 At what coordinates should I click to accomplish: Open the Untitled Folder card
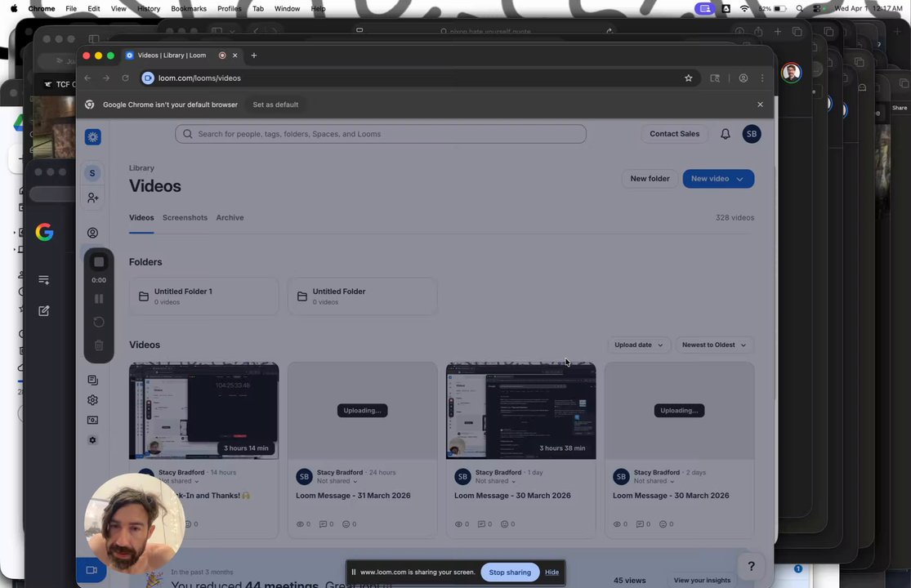pos(362,296)
